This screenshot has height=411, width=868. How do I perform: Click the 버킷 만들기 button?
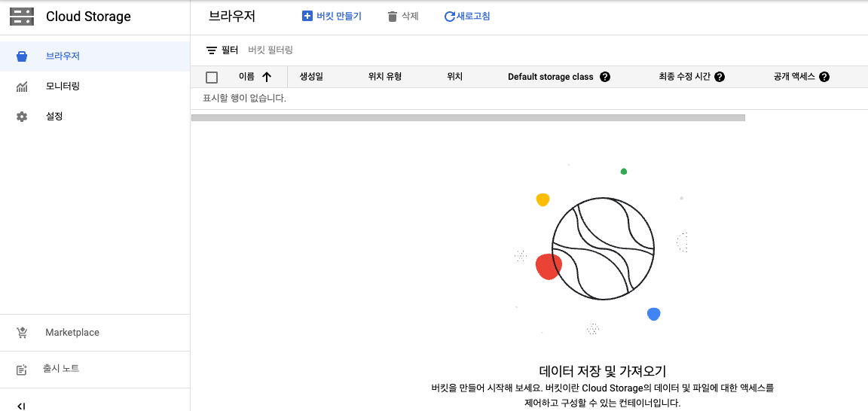332,16
